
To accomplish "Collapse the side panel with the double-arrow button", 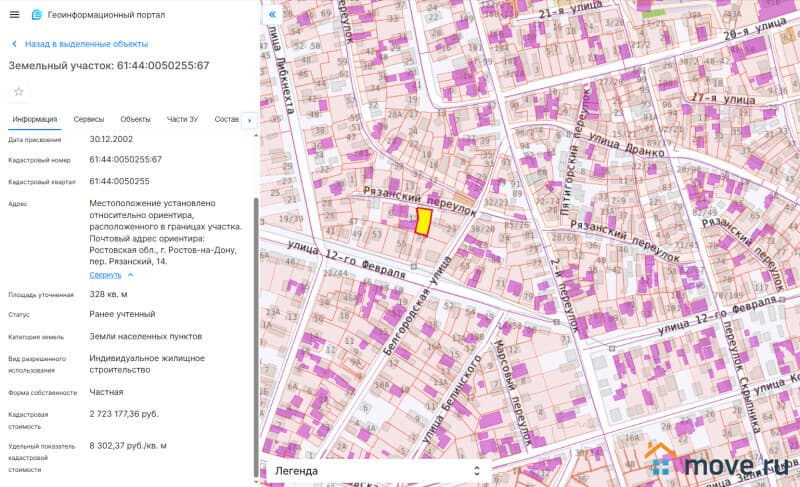I will click(272, 15).
